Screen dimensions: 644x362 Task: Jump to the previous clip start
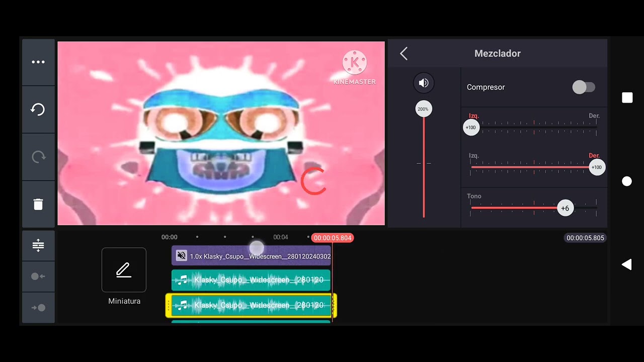pyautogui.click(x=38, y=276)
